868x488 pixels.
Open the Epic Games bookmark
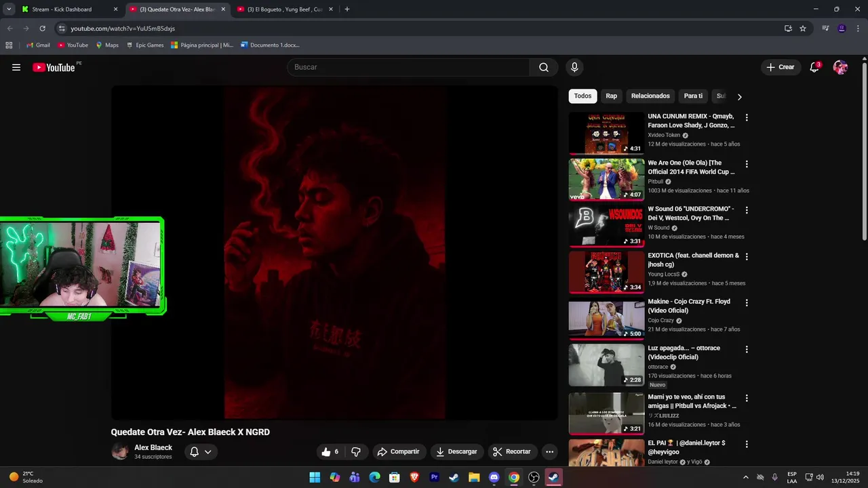pyautogui.click(x=145, y=45)
